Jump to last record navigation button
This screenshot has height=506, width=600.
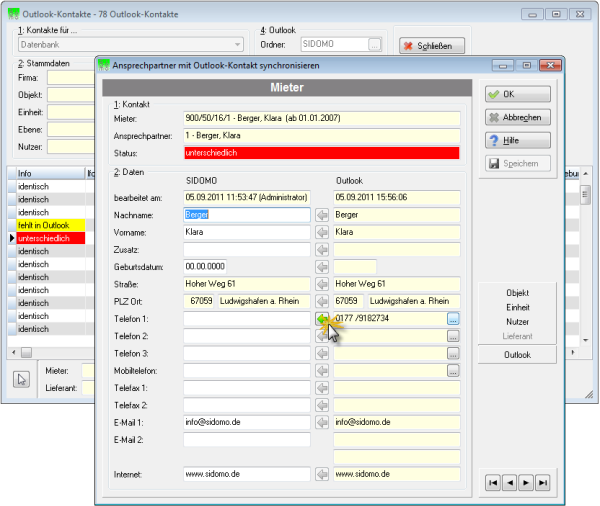click(543, 483)
